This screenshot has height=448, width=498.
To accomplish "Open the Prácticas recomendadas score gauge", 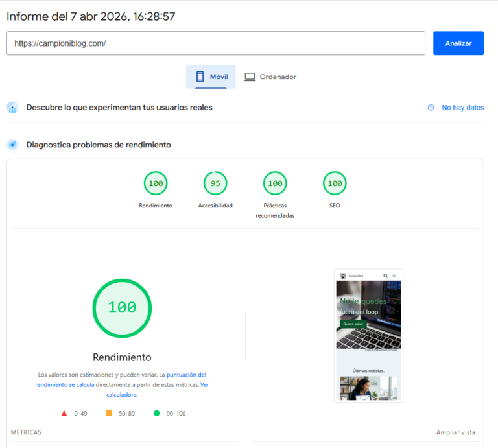I will coord(275,183).
